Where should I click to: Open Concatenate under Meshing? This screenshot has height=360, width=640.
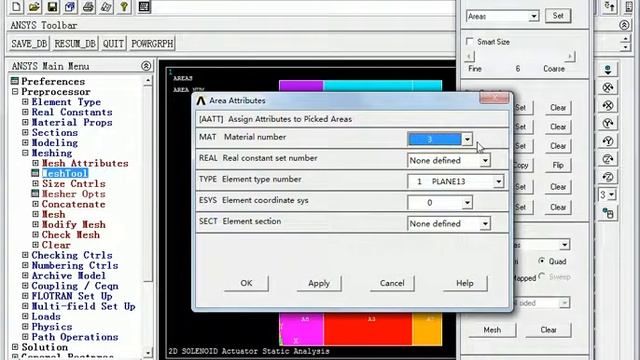click(73, 204)
